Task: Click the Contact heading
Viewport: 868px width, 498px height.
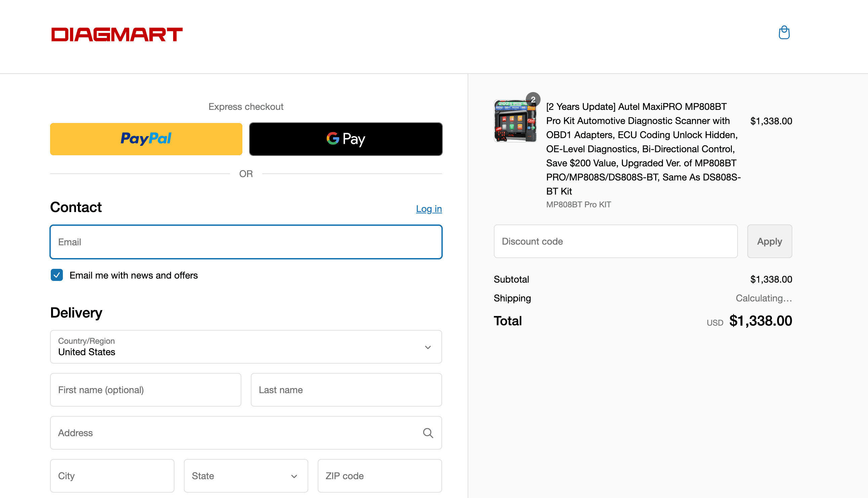Action: (x=76, y=207)
